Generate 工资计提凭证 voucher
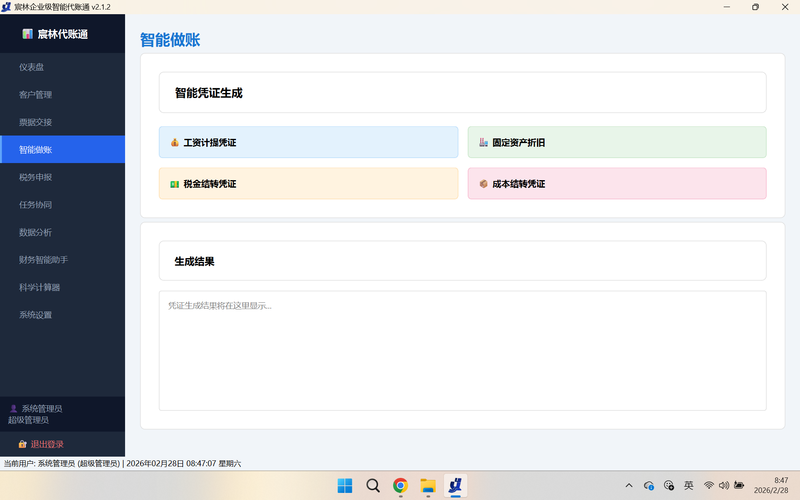The height and width of the screenshot is (500, 800). coord(308,143)
